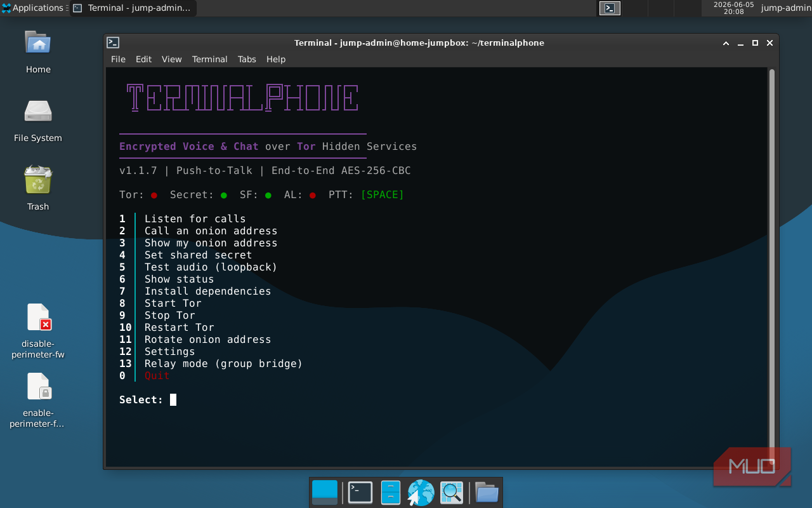Click the "Show status" line
The width and height of the screenshot is (812, 508).
[179, 279]
